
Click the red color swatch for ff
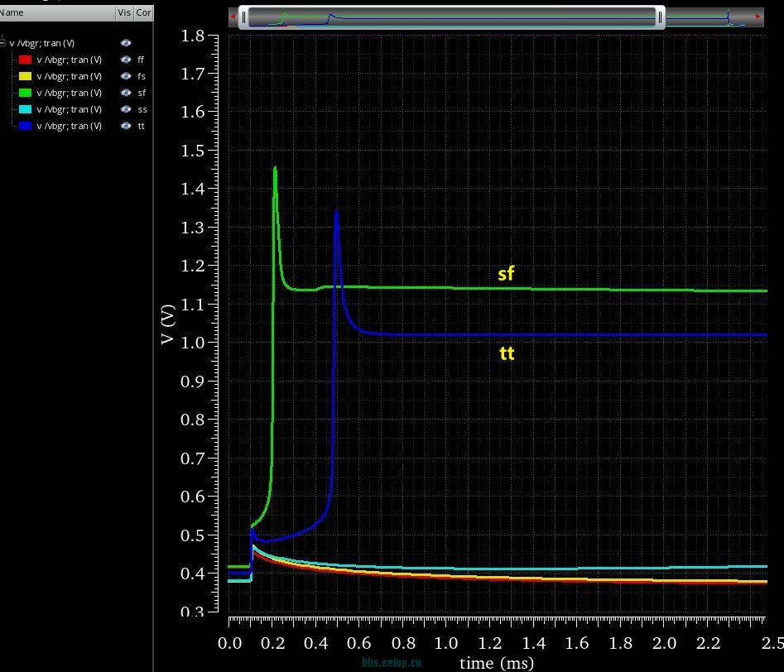pyautogui.click(x=25, y=60)
